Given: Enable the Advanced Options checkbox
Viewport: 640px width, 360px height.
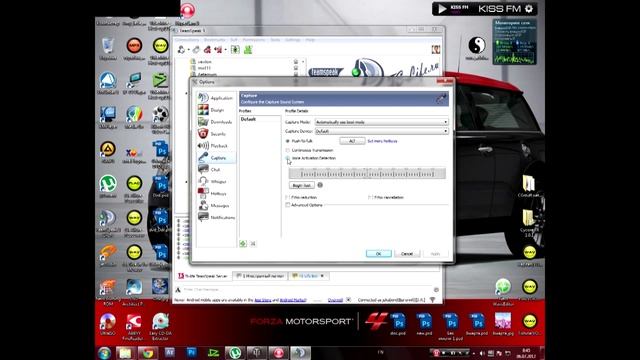Looking at the screenshot, I should 288,205.
